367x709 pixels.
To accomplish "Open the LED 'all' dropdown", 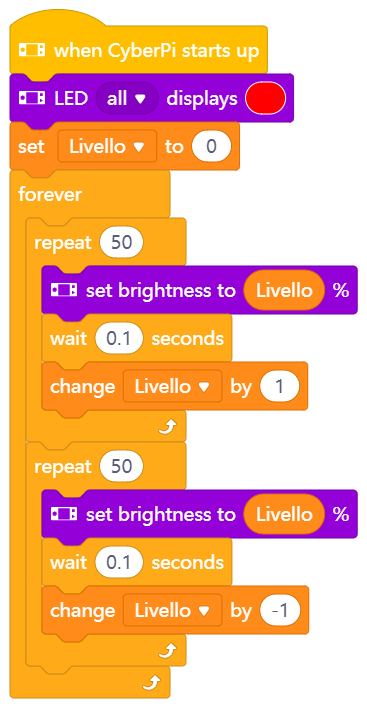I will [127, 98].
